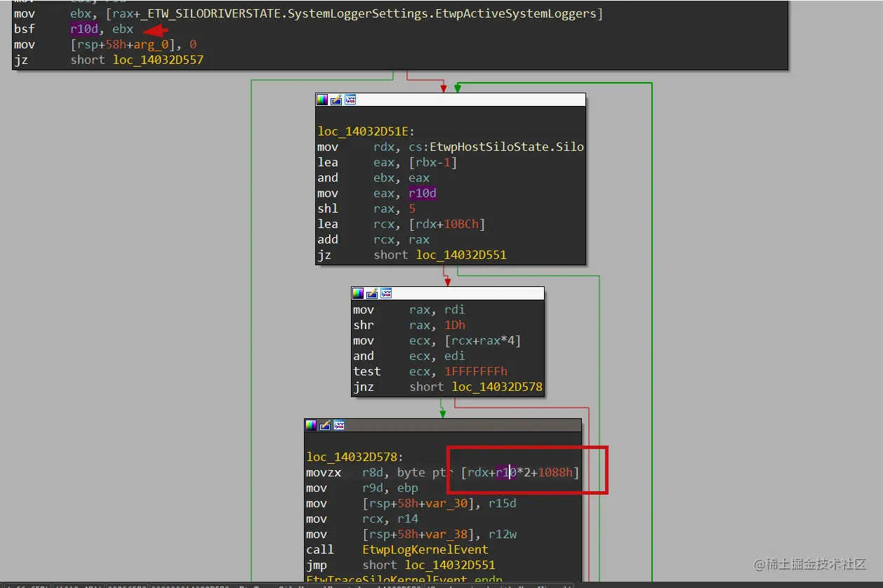883x588 pixels.
Task: Click '[rbx-1]' operand in lea line
Action: 434,162
